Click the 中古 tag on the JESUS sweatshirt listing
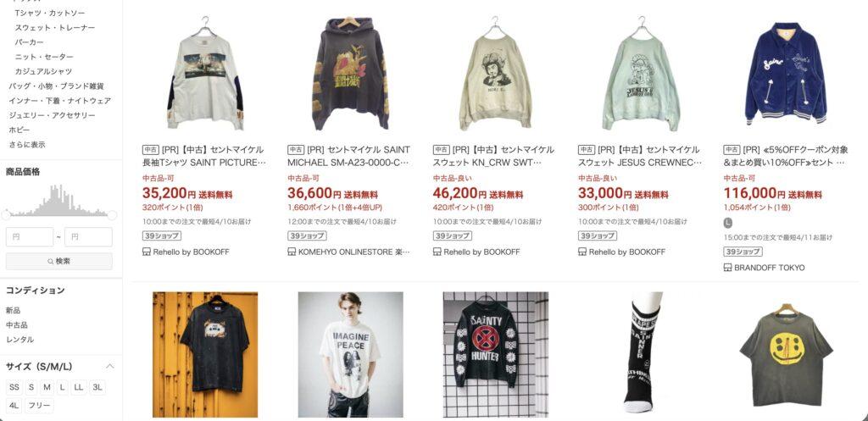This screenshot has height=421, width=868. (587, 149)
